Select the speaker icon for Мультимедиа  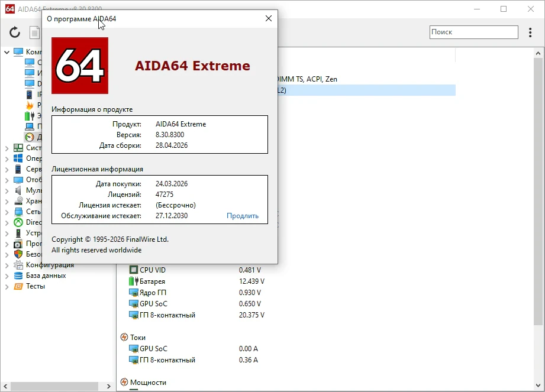[18, 190]
